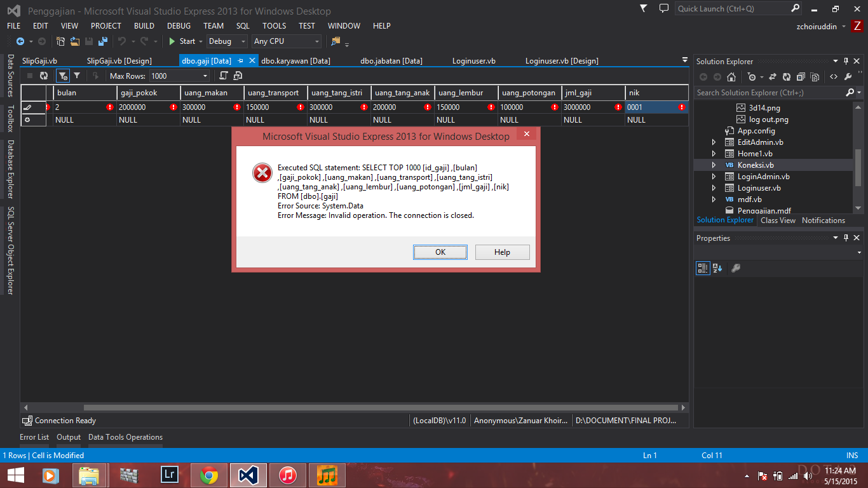Click the Open File folder icon

coord(75,41)
